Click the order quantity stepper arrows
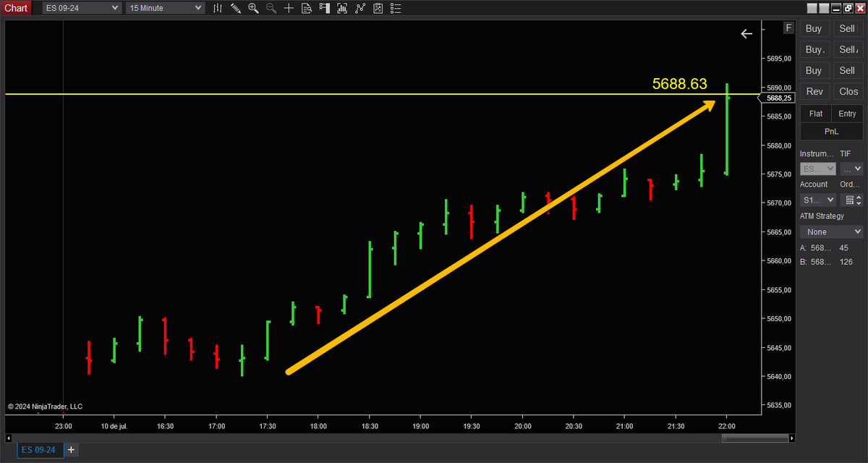The height and width of the screenshot is (463, 868). pyautogui.click(x=859, y=200)
